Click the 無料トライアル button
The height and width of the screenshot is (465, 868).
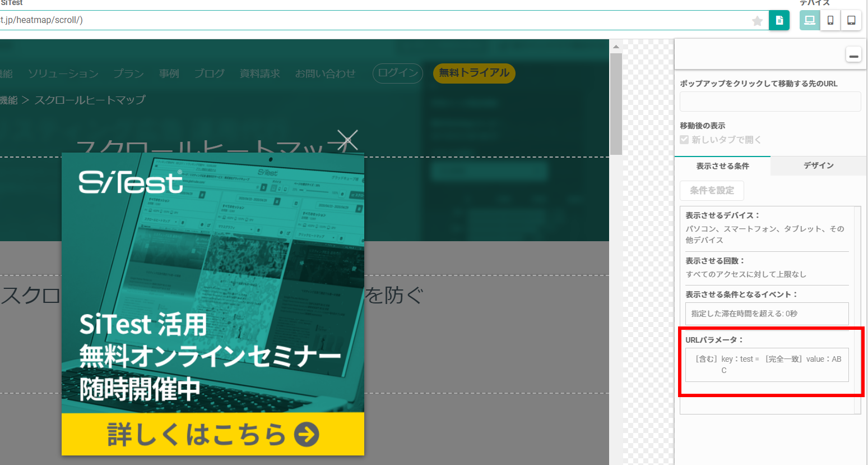(x=474, y=73)
